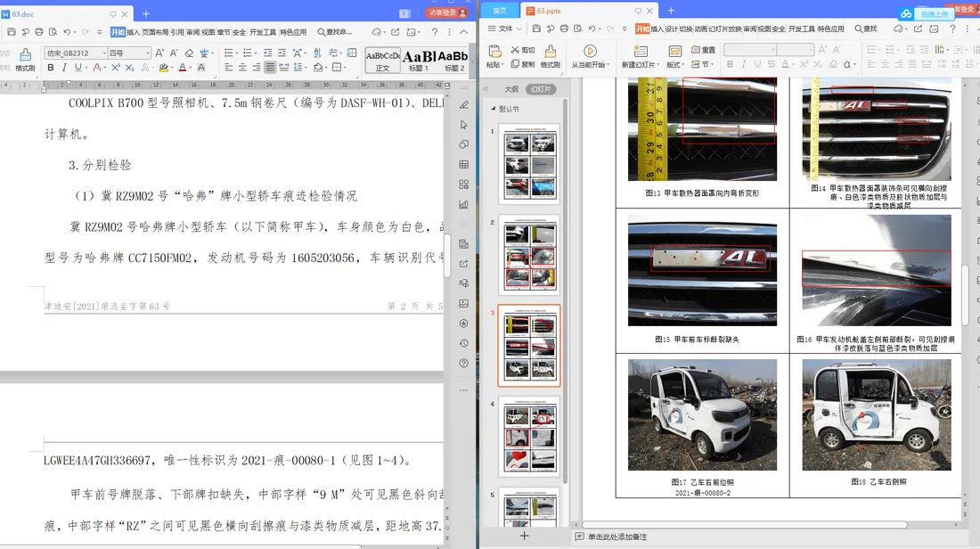
Task: Toggle justified alignment in the 63.doc toolbar
Action: (270, 68)
